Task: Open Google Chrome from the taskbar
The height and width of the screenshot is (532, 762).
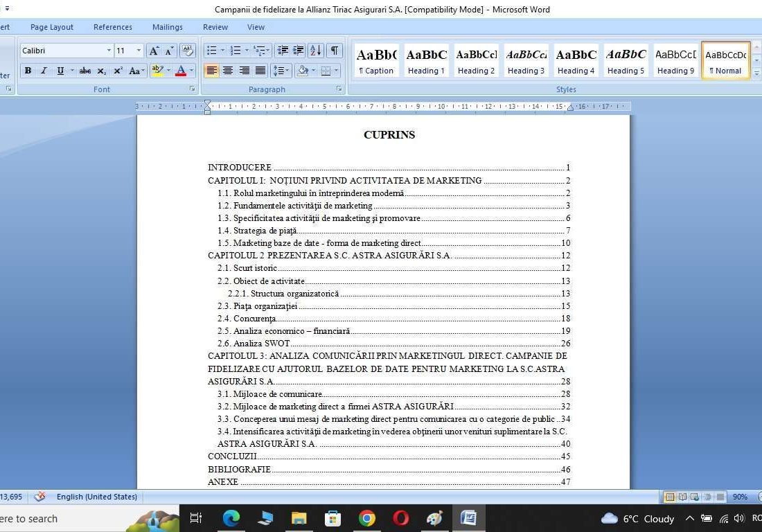Action: (367, 518)
